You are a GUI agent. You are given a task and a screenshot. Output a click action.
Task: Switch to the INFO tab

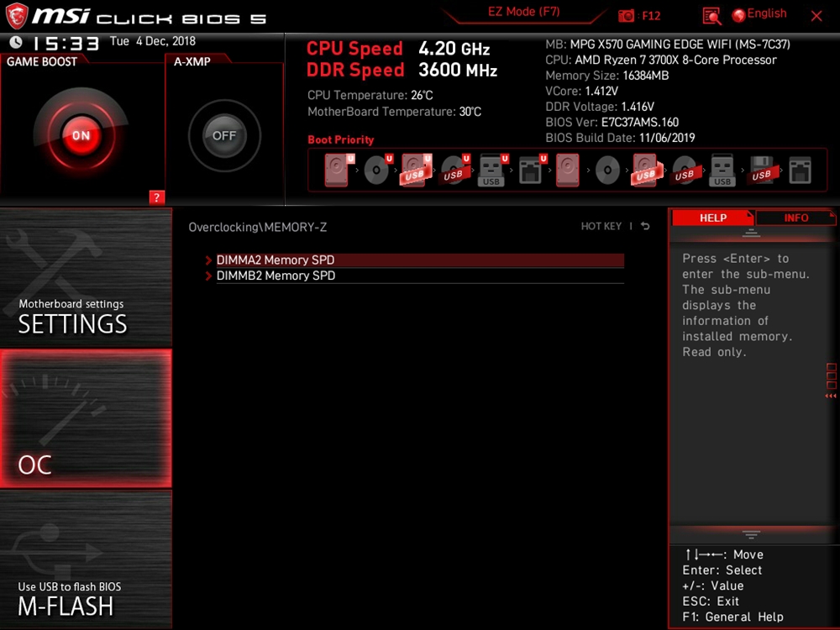[795, 218]
